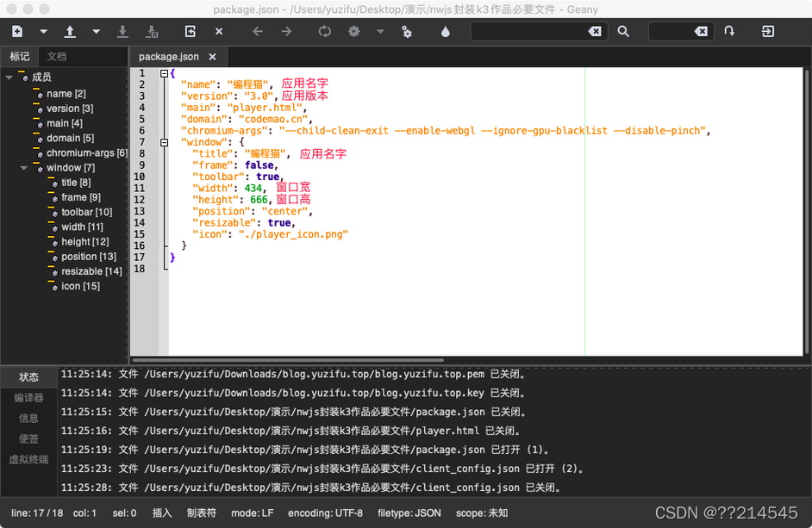812x528 pixels.
Task: Click the save all files icon
Action: (153, 32)
